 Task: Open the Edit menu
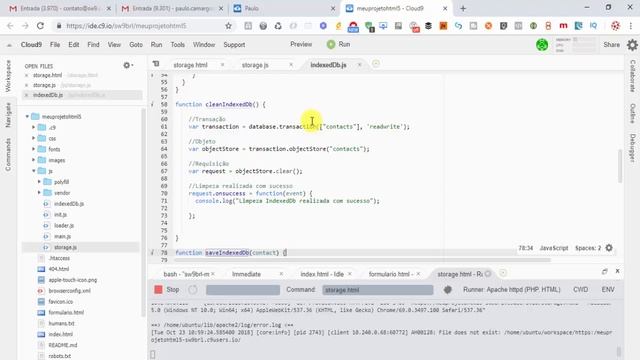coord(73,44)
